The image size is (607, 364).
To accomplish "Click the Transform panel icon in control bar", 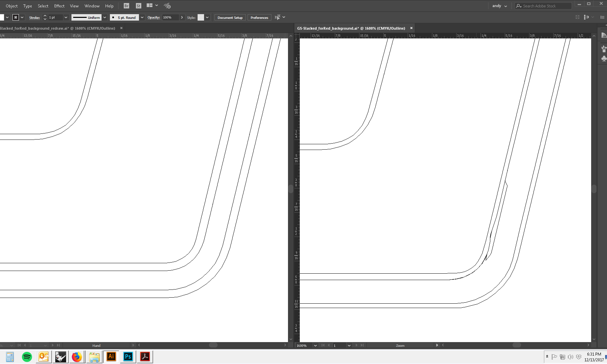I will point(586,17).
